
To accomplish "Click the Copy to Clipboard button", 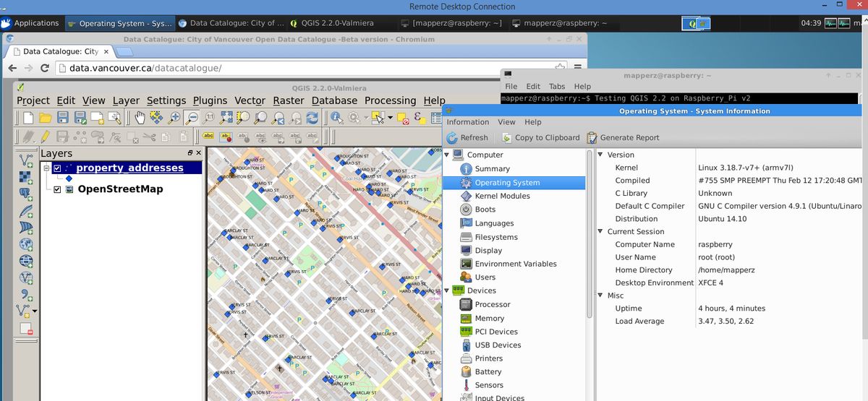I will pos(539,137).
